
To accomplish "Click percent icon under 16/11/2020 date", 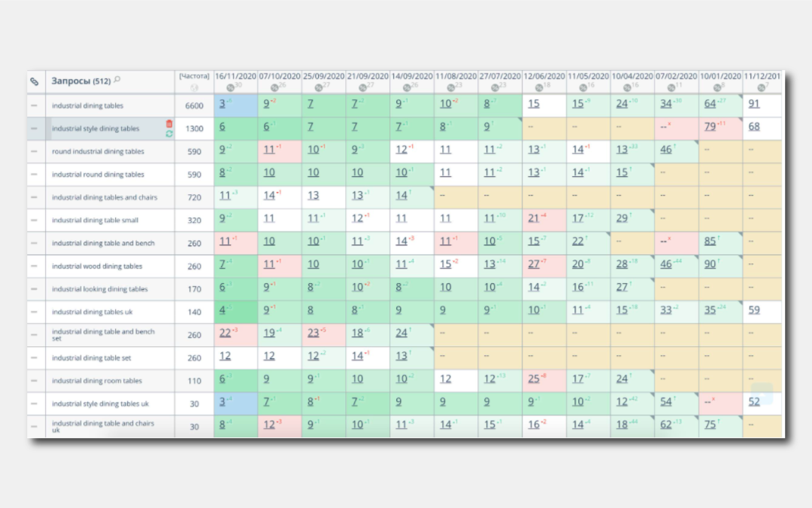I will coord(231,87).
